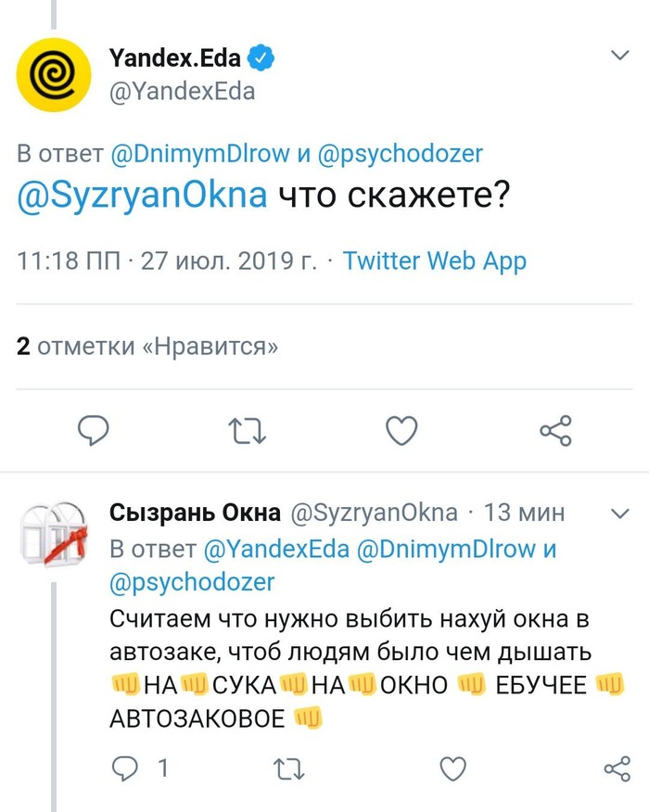Reply to the Yandex.Eda tweet
The image size is (649, 812).
(x=93, y=430)
